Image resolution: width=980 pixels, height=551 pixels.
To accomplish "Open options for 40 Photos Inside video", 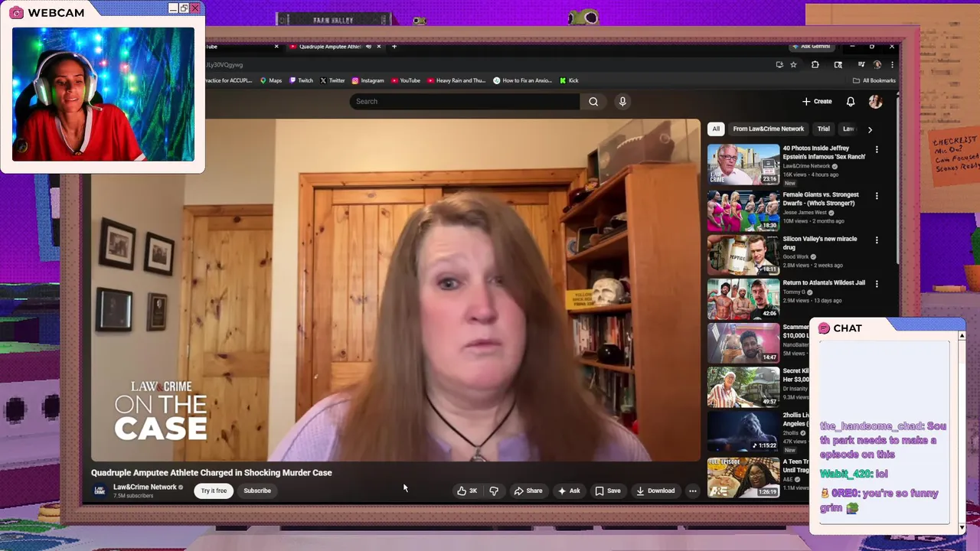I will pos(877,150).
